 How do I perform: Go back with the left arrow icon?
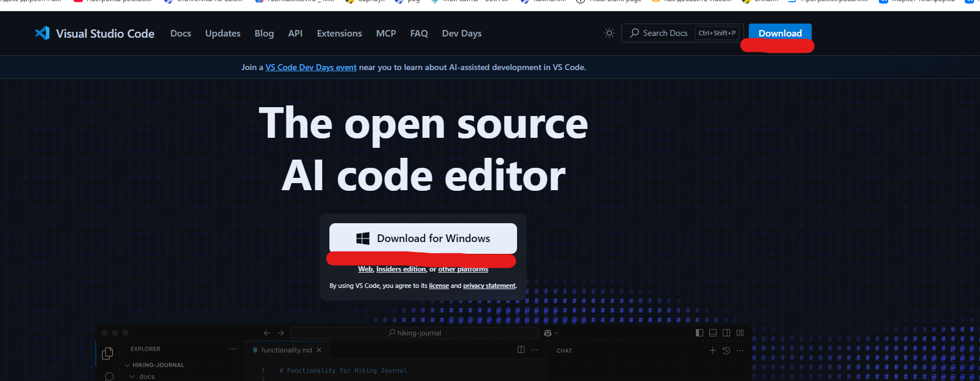click(x=267, y=333)
